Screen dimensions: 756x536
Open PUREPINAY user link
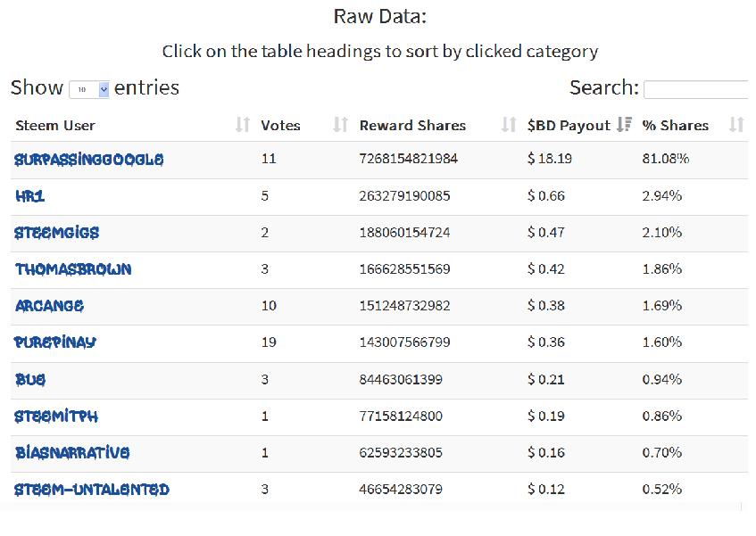[55, 342]
